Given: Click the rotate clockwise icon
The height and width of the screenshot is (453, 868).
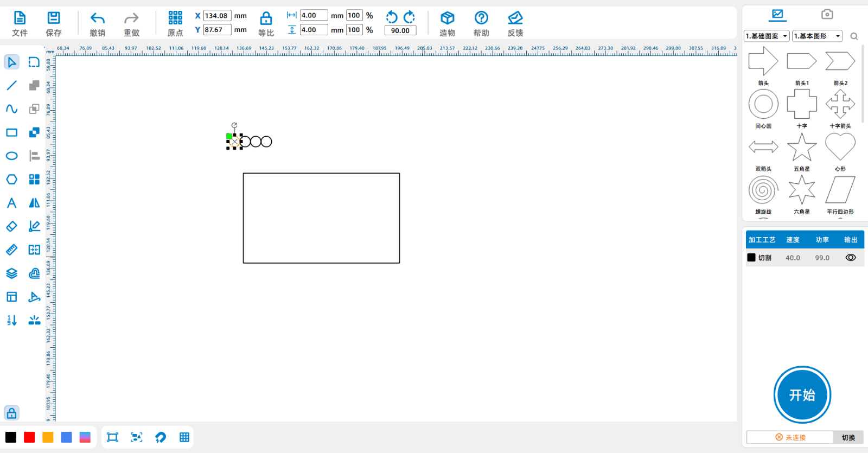Looking at the screenshot, I should tap(410, 17).
